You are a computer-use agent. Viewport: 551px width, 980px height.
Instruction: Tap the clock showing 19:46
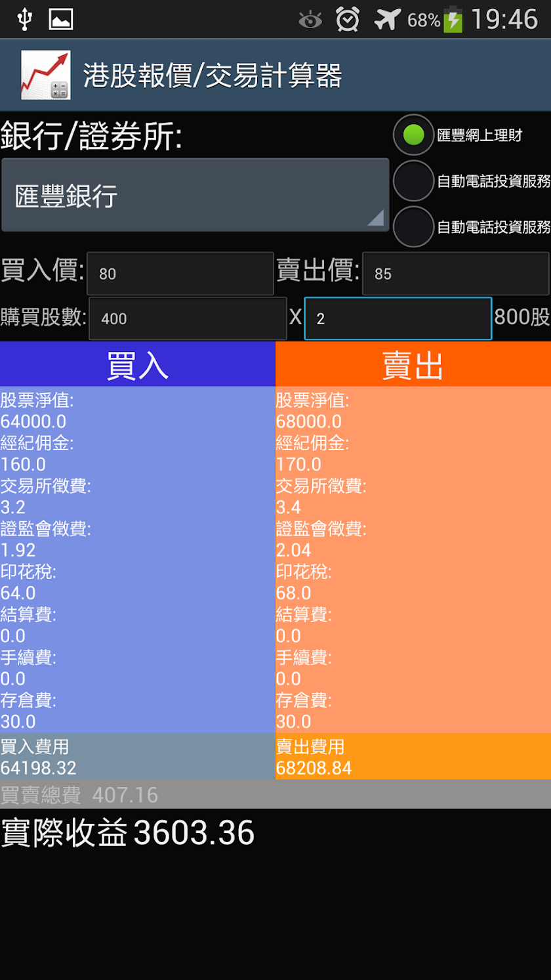504,20
